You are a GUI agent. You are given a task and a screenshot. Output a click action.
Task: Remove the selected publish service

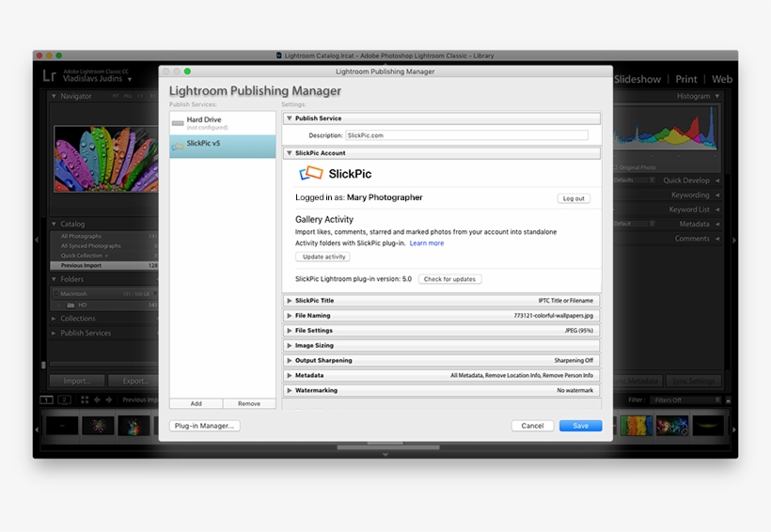pyautogui.click(x=249, y=403)
